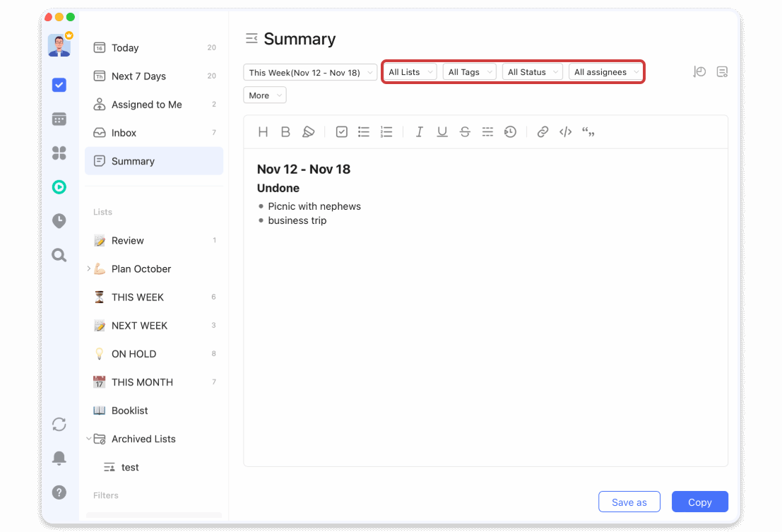This screenshot has width=782, height=532.
Task: Apply code formatting from the editor toolbar
Action: click(565, 131)
